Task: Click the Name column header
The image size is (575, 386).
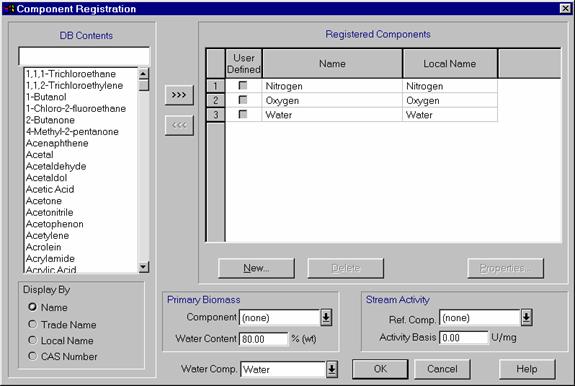Action: click(x=332, y=63)
